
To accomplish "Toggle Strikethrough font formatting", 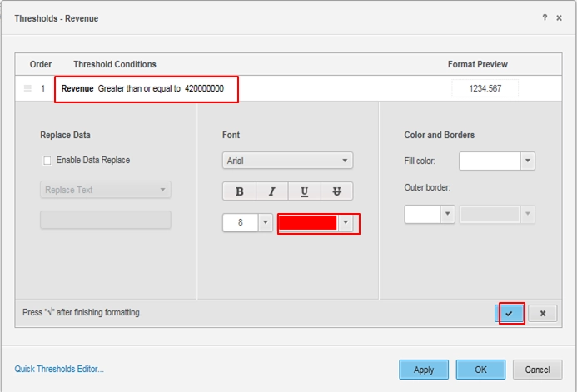I will (x=336, y=191).
